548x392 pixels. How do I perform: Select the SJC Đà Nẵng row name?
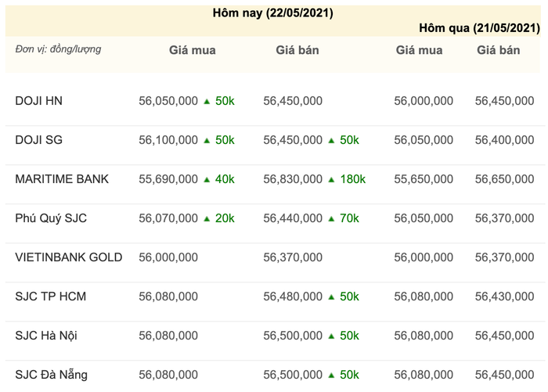pyautogui.click(x=52, y=375)
